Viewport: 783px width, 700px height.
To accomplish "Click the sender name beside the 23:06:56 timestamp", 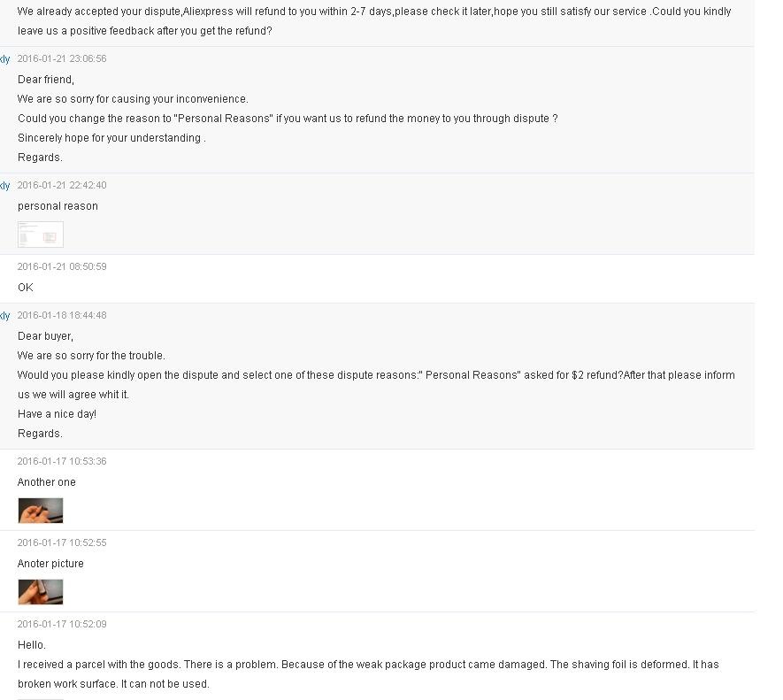I will click(x=5, y=59).
